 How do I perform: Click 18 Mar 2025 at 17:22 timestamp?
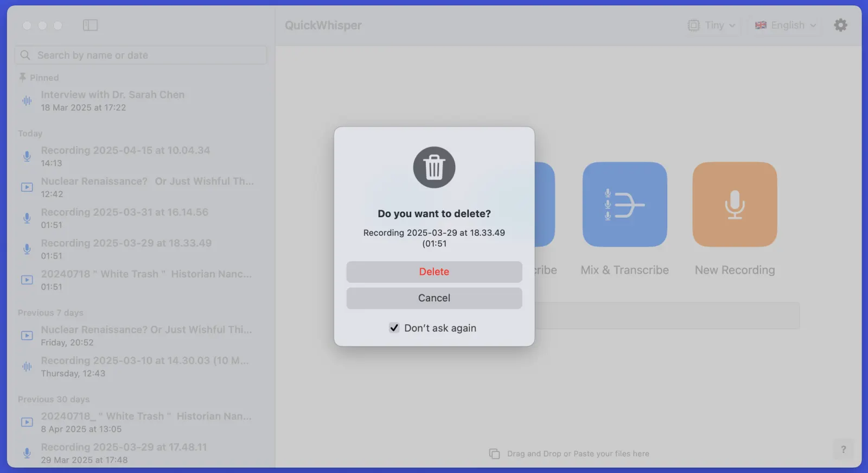(84, 108)
